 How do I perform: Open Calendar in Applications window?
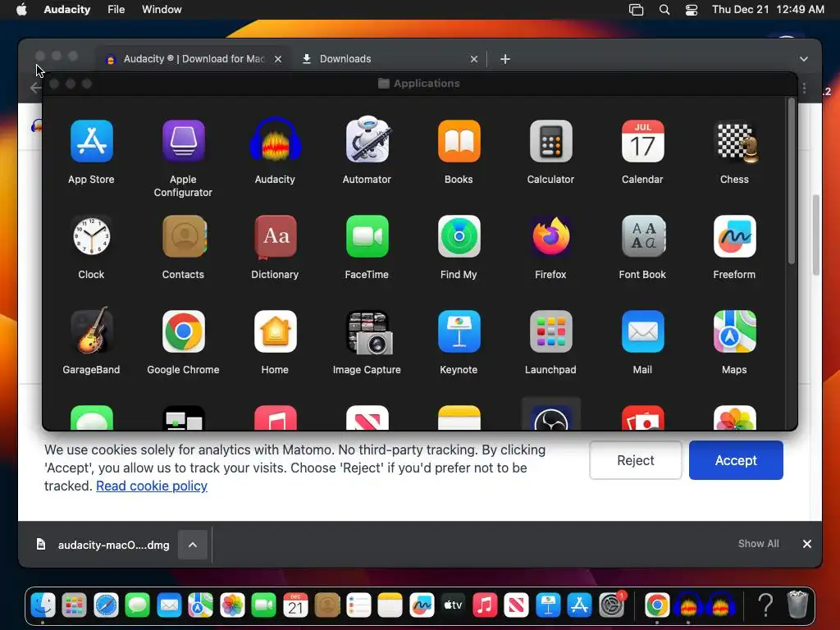[643, 141]
